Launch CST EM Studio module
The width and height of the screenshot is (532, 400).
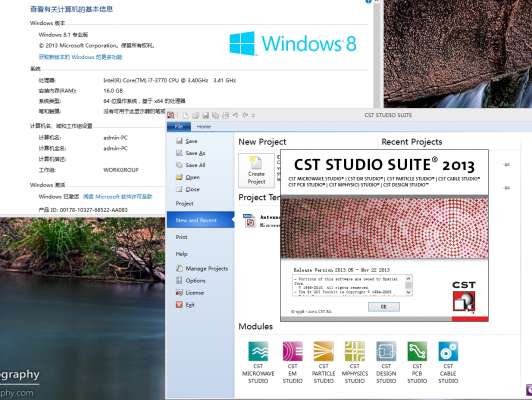(x=292, y=362)
